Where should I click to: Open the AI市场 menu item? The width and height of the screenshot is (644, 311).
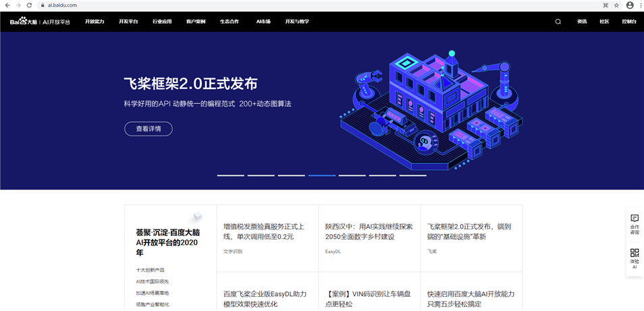[x=263, y=22]
